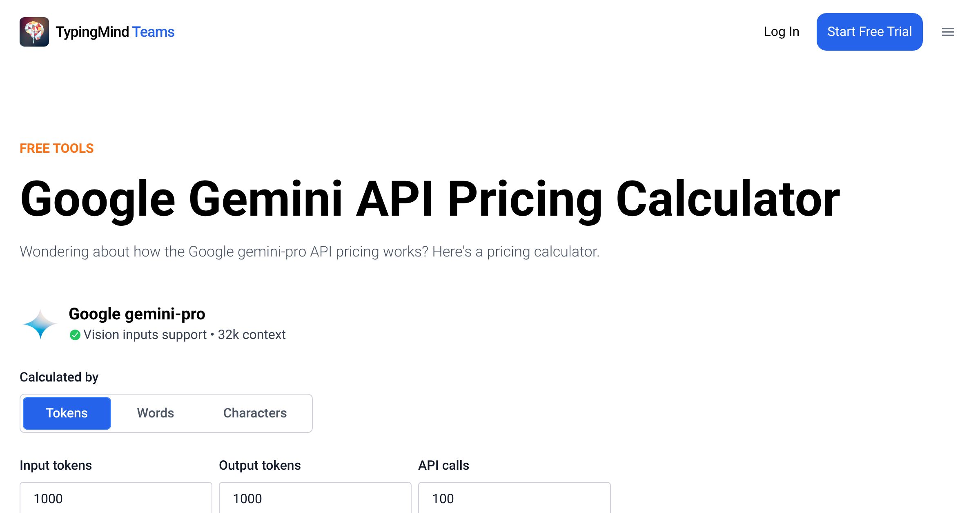980x513 pixels.
Task: Open the Log In page
Action: coord(781,32)
